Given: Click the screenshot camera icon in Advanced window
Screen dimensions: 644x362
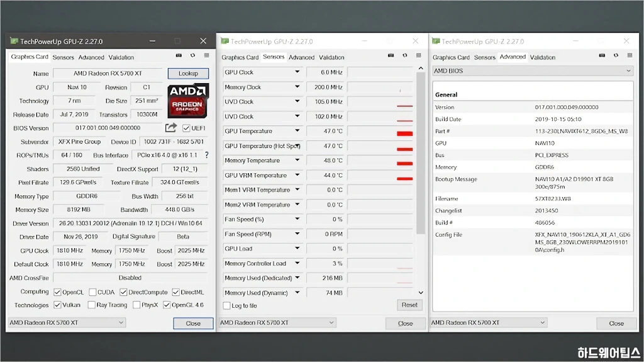Looking at the screenshot, I should click(x=602, y=55).
